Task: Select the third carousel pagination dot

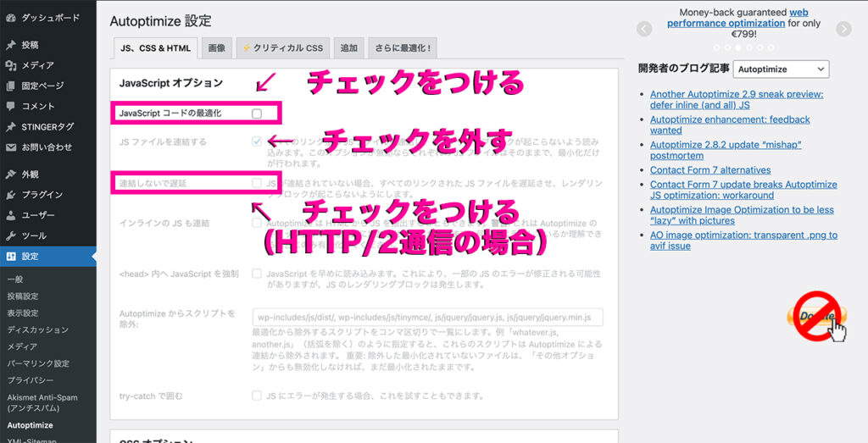Action: (x=738, y=47)
